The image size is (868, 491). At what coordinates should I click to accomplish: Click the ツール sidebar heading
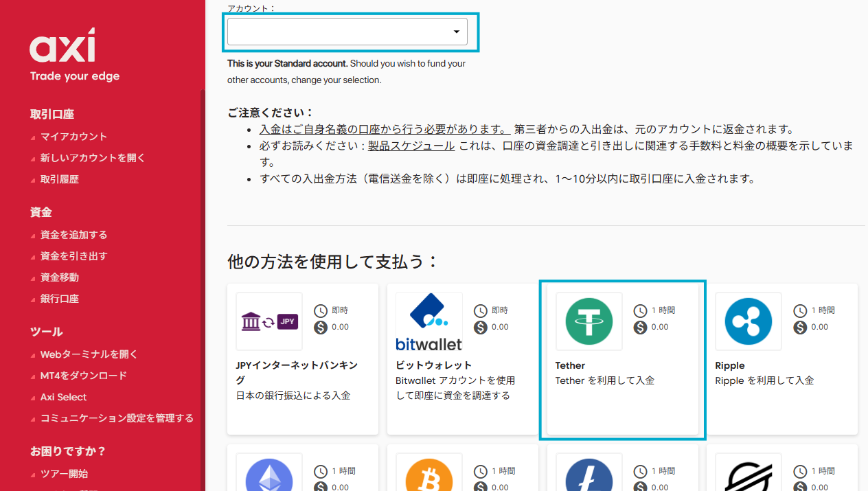pos(47,332)
